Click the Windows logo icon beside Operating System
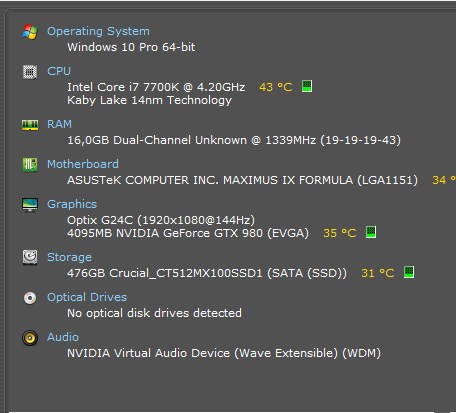Viewport: 456px width, 413px height. tap(30, 32)
